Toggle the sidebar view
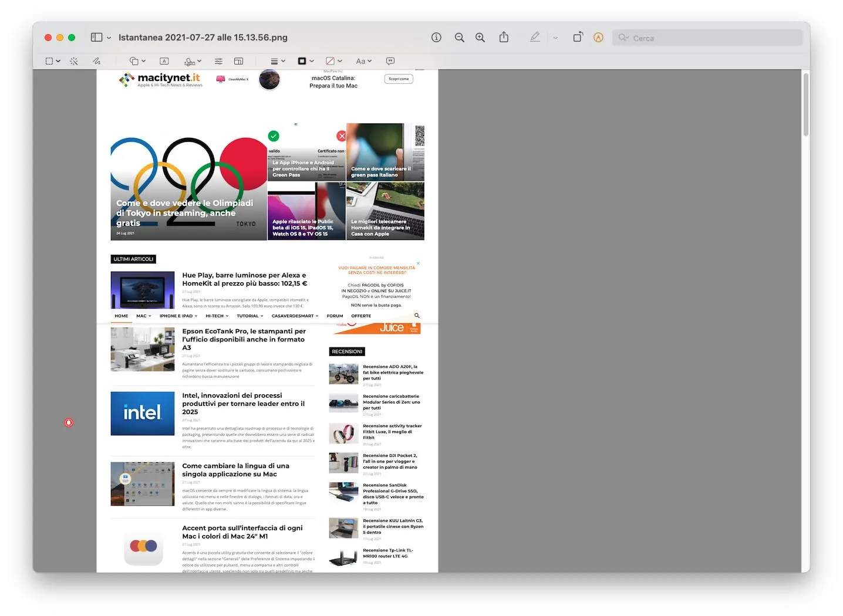The height and width of the screenshot is (616, 843). click(x=96, y=37)
